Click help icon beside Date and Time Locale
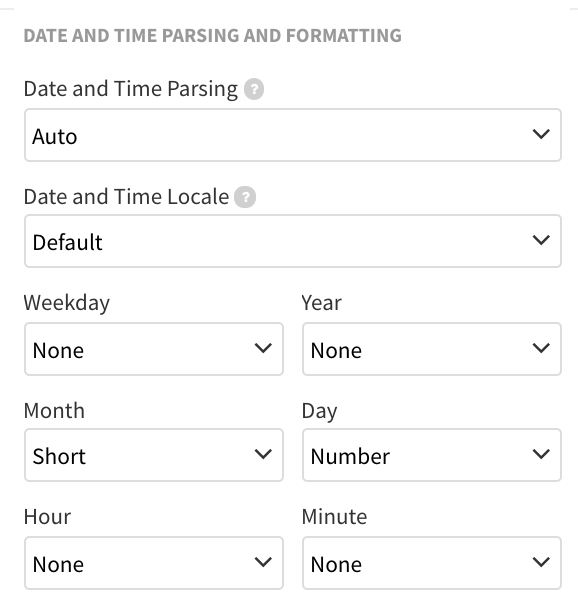Image resolution: width=578 pixels, height=610 pixels. point(245,197)
